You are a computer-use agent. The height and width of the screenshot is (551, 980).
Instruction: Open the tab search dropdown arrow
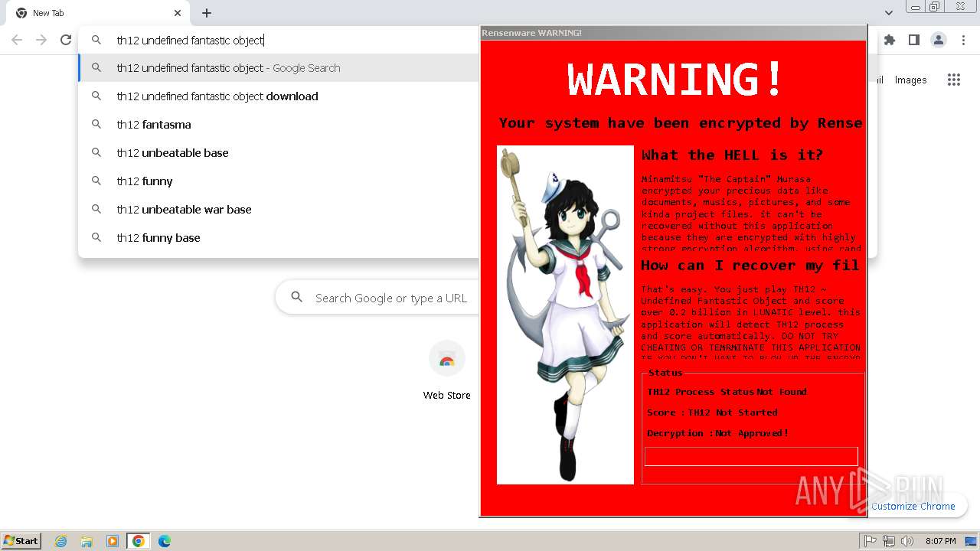[888, 13]
